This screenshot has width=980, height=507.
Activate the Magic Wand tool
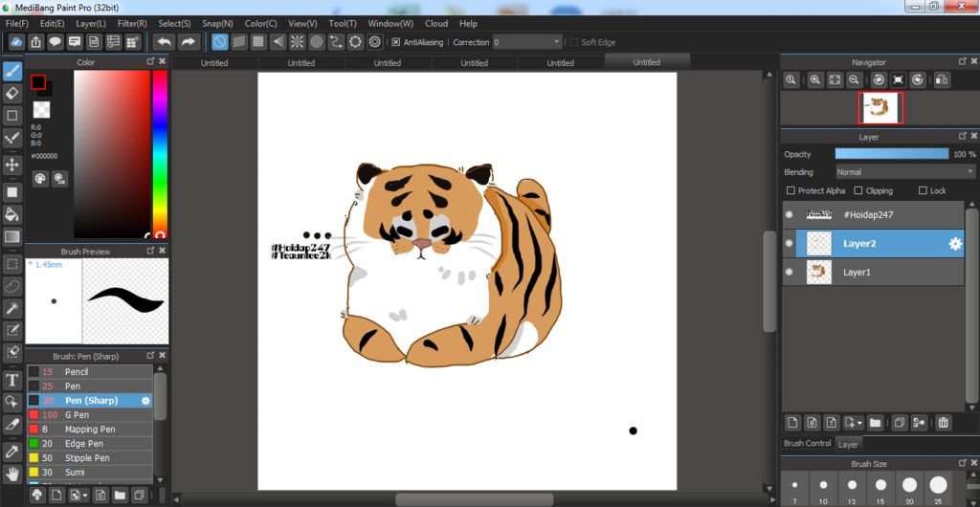pyautogui.click(x=11, y=308)
